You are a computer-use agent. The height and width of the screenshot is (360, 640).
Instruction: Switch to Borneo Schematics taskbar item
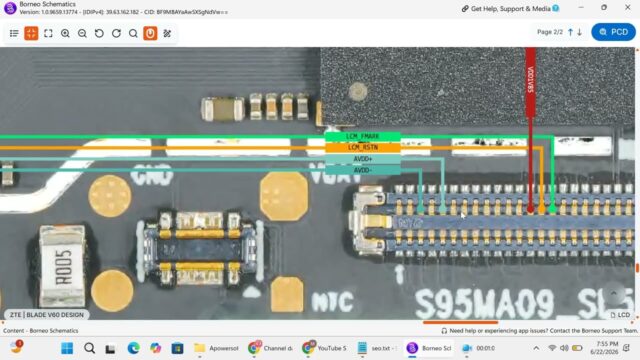pyautogui.click(x=429, y=348)
